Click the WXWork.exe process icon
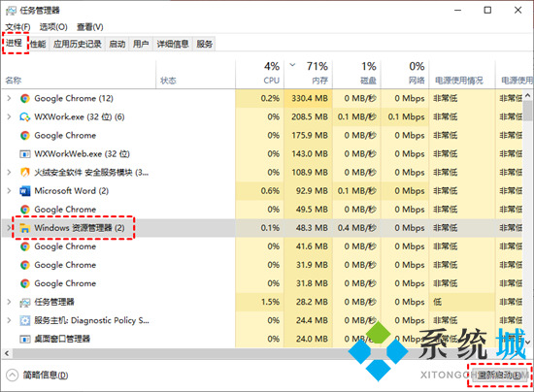This screenshot has width=534, height=392. point(25,117)
